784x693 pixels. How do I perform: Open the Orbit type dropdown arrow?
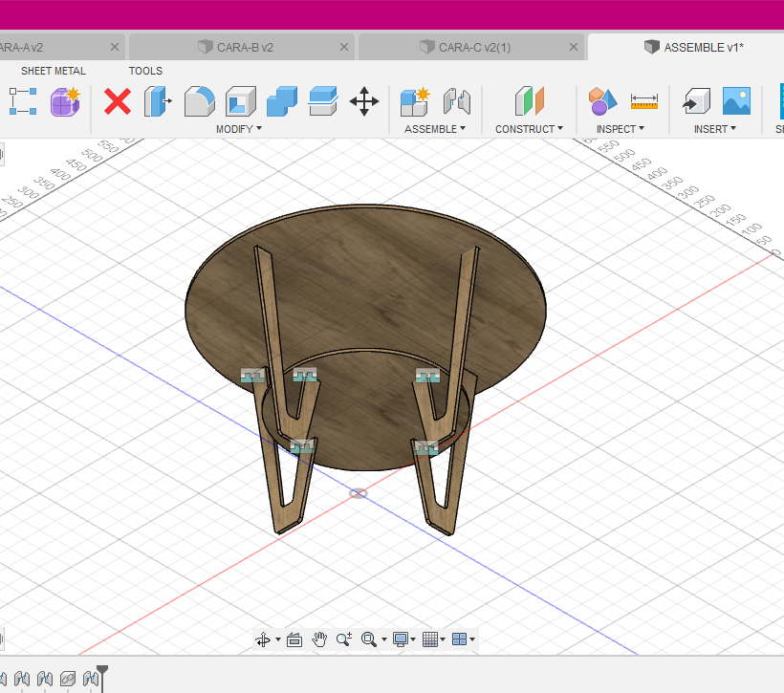tap(278, 639)
